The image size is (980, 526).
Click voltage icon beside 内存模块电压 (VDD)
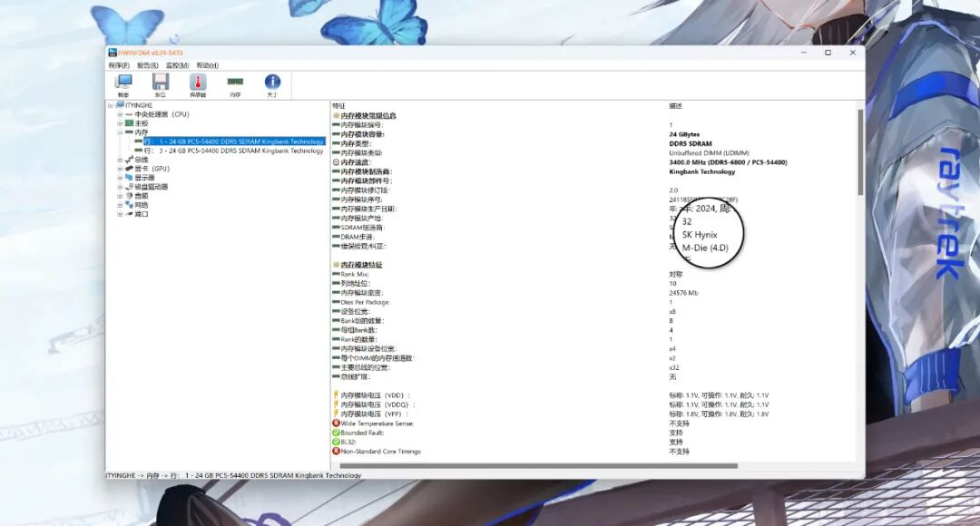(337, 394)
